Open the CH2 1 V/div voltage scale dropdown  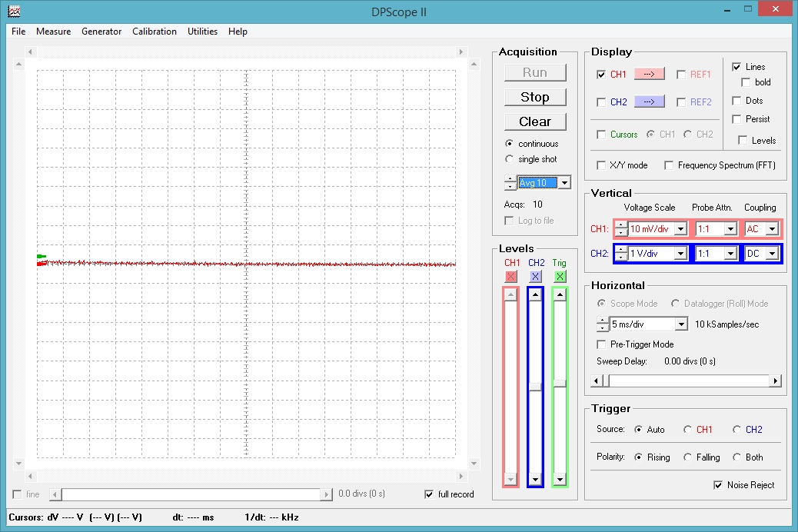[x=681, y=254]
